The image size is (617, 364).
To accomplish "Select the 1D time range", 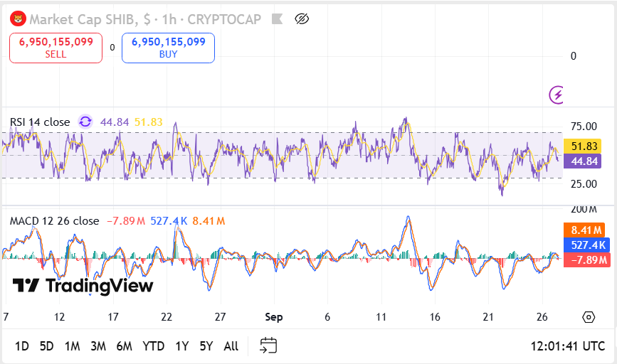I will click(x=22, y=346).
